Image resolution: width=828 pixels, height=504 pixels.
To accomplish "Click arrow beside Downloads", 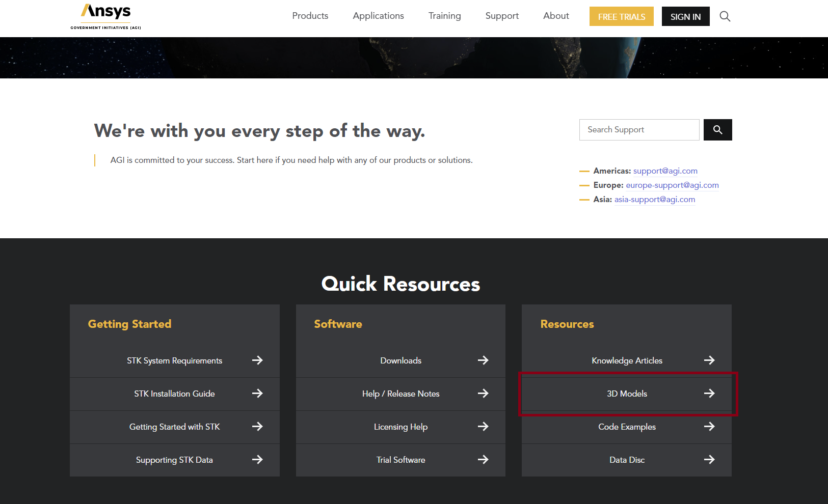I will [483, 360].
